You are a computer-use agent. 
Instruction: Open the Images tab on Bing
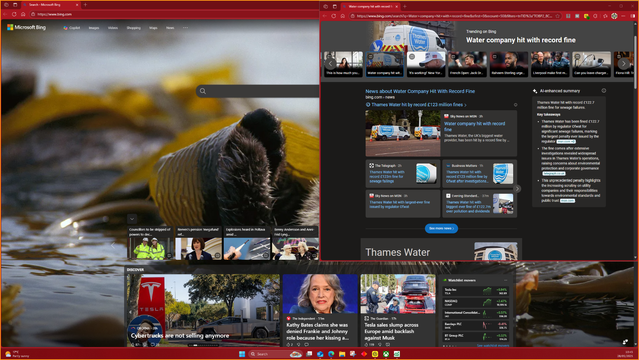click(94, 28)
